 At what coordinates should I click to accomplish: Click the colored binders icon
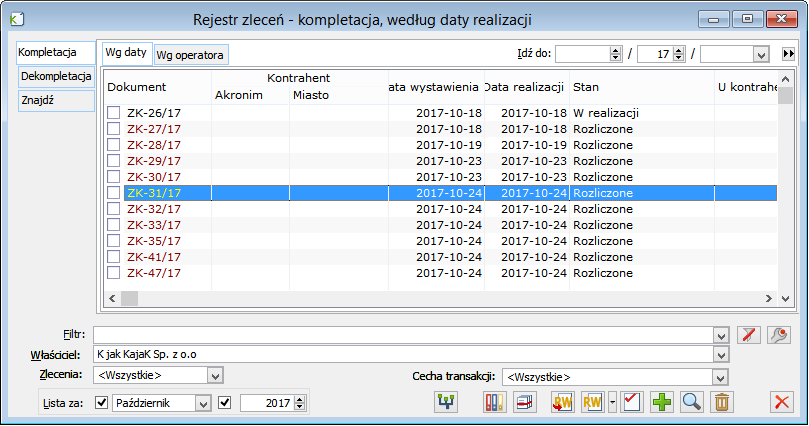tap(494, 402)
